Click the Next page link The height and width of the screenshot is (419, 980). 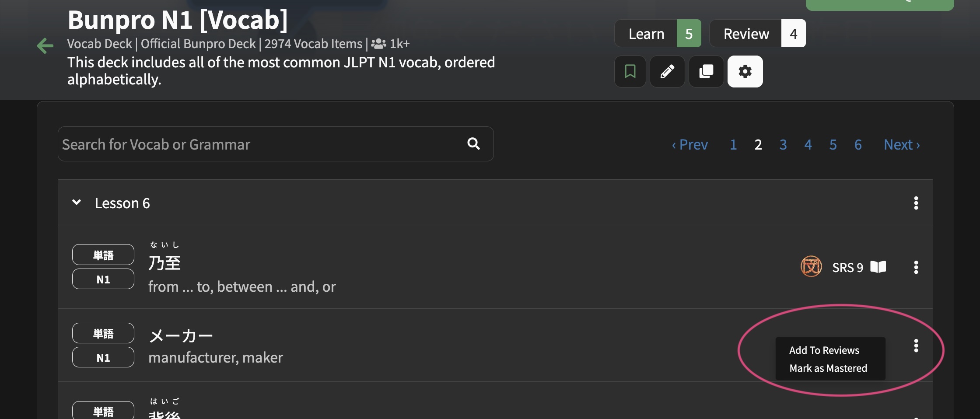(x=902, y=144)
